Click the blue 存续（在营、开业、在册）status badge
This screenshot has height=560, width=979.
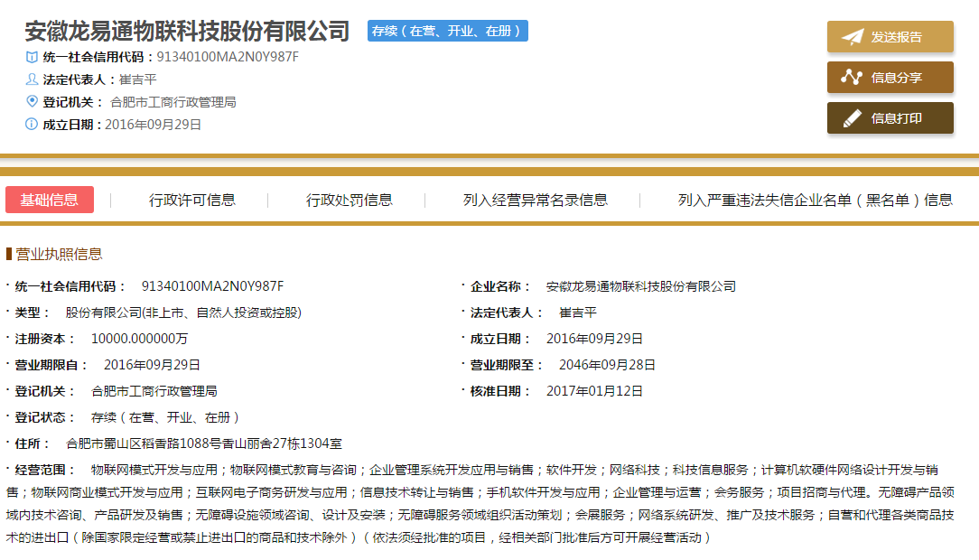(448, 31)
